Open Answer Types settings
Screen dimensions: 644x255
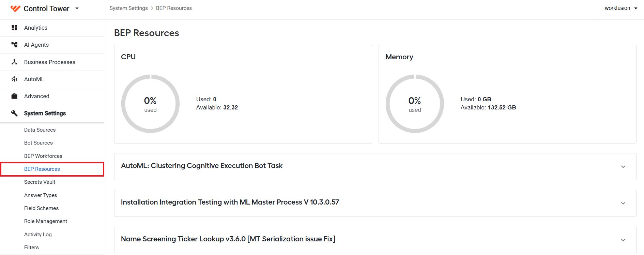pos(41,195)
